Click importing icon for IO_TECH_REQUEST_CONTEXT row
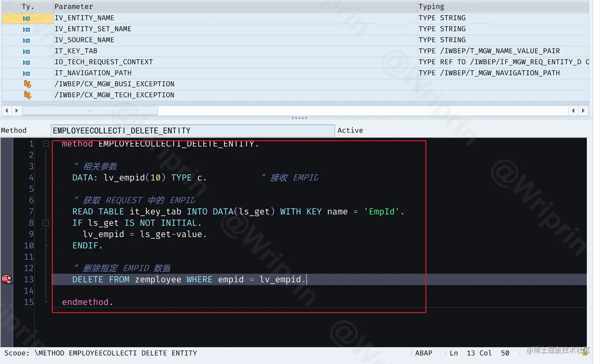This screenshot has height=364, width=600. point(26,62)
